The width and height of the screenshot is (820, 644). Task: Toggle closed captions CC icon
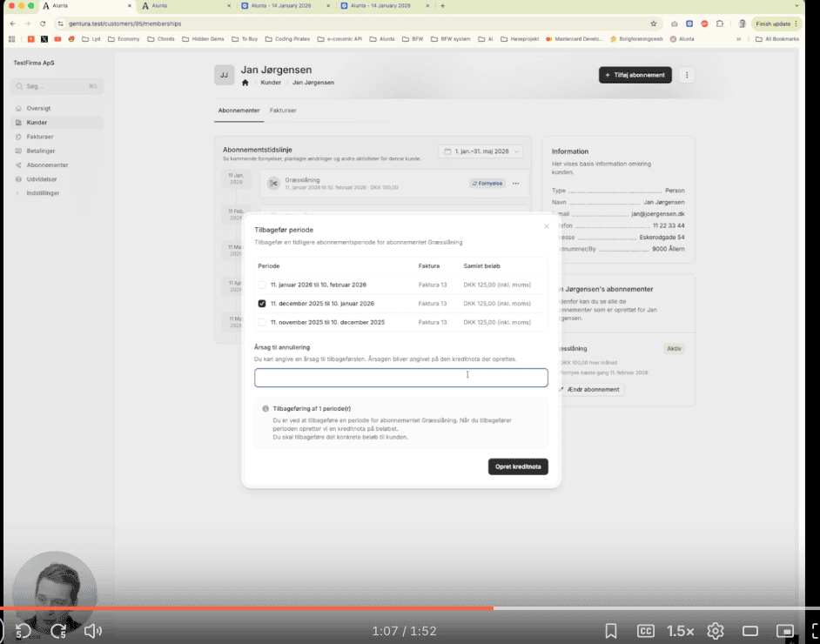646,631
